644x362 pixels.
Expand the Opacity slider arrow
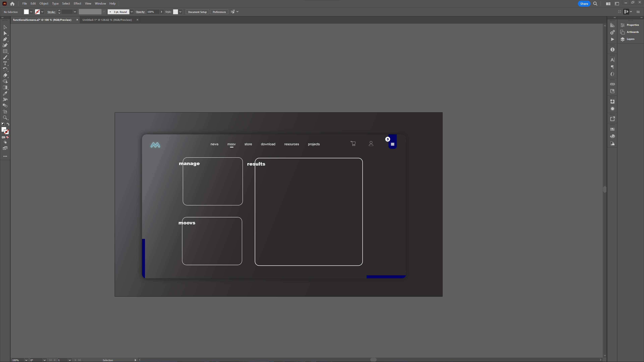[x=162, y=12]
